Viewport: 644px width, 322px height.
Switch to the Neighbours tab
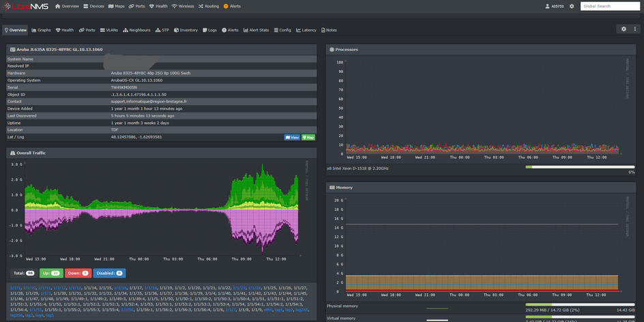pos(136,30)
